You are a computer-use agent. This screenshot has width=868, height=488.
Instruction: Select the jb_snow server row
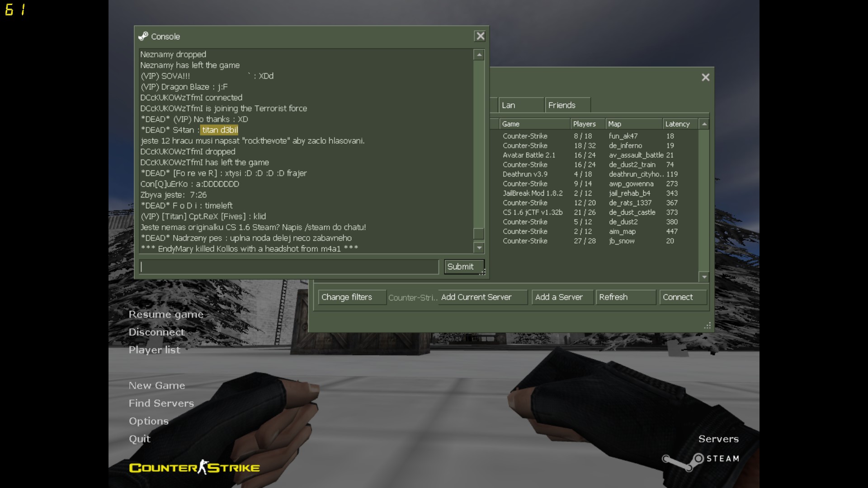point(594,240)
